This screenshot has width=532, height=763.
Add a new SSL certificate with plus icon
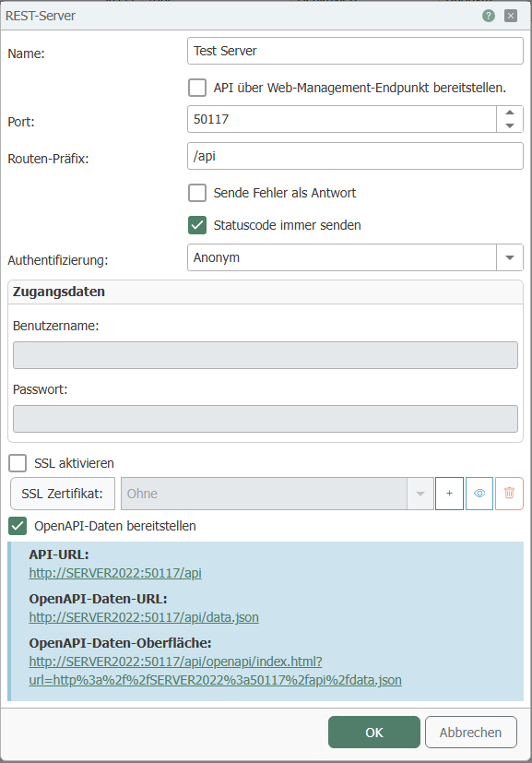tap(449, 494)
